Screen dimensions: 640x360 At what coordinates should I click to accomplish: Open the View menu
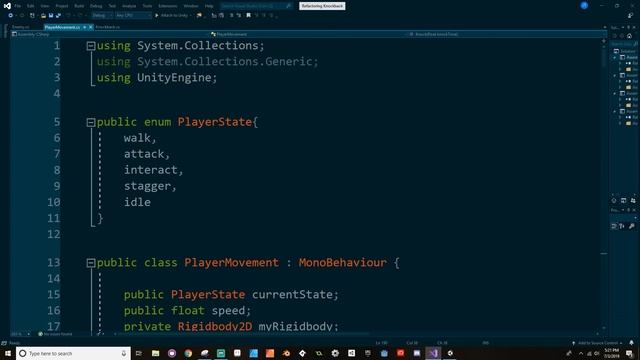[x=45, y=6]
